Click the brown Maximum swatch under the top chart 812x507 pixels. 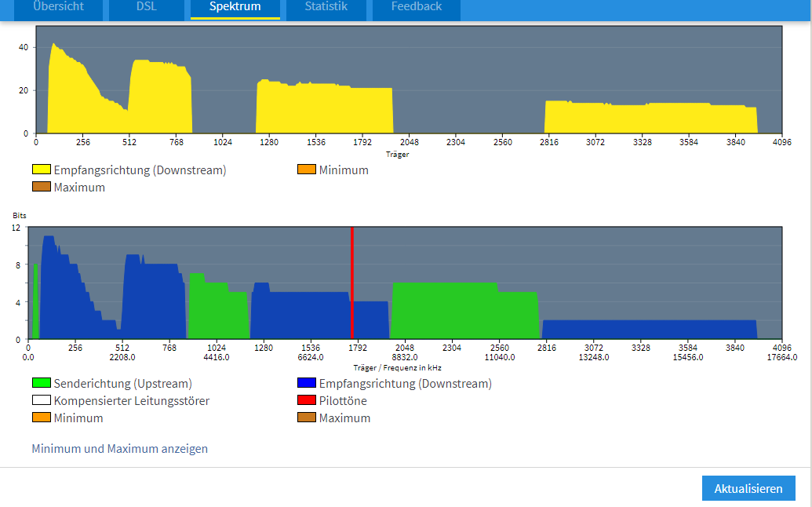(41, 188)
